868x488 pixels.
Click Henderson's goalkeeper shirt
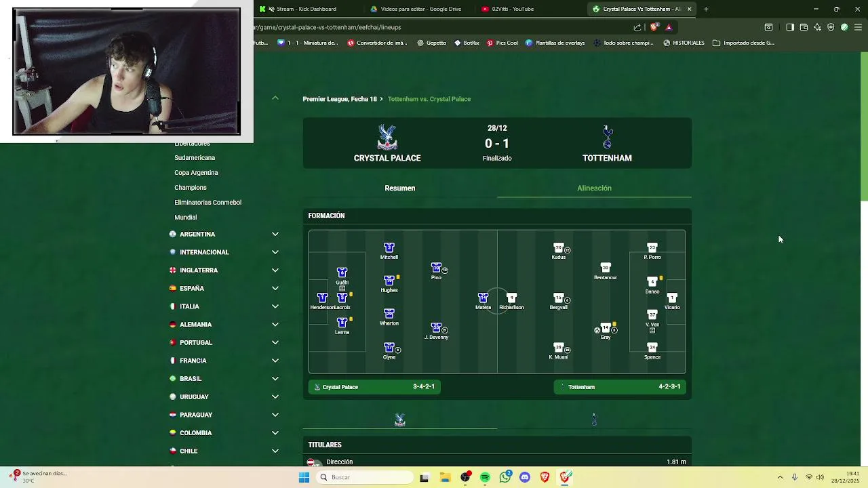[322, 298]
